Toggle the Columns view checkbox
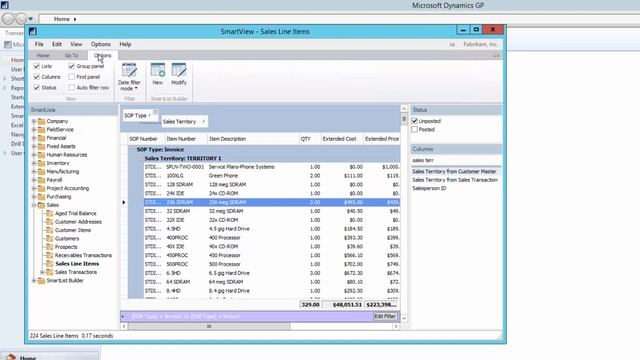Image resolution: width=640 pixels, height=360 pixels. [x=37, y=77]
